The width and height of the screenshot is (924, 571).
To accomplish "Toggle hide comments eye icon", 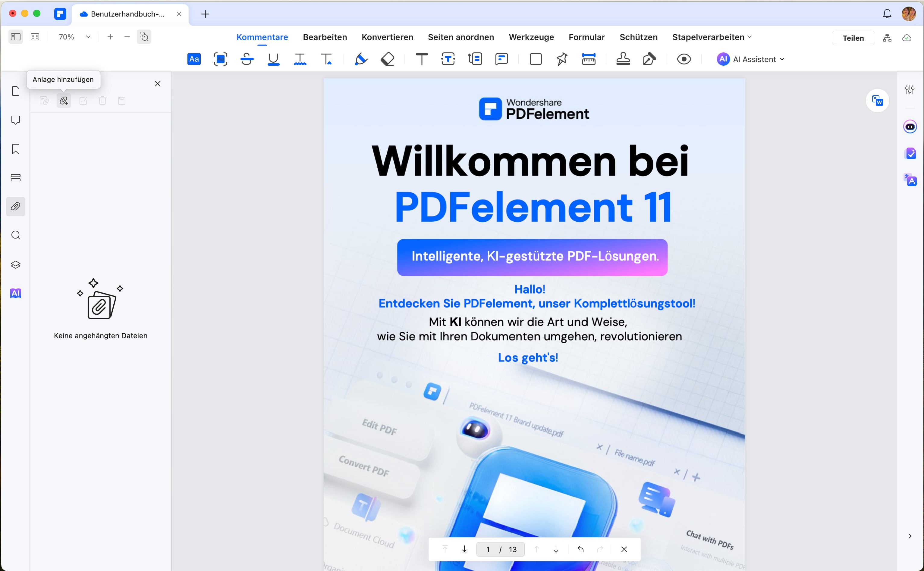I will [684, 59].
